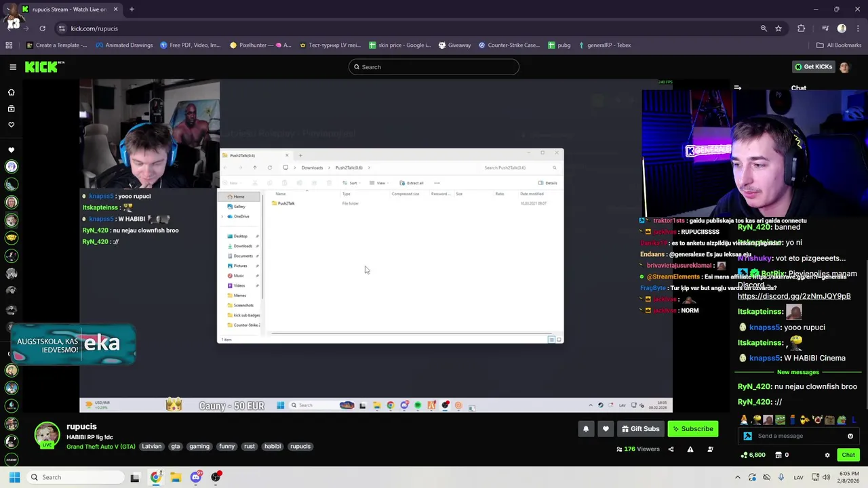Click the Kick Search box
Screen dimensions: 868x488
pyautogui.click(x=434, y=67)
